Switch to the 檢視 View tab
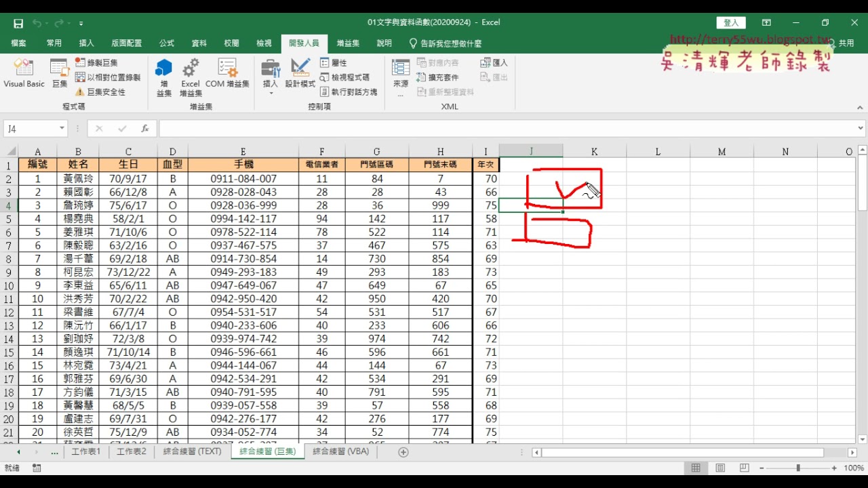This screenshot has width=868, height=488. pos(264,43)
